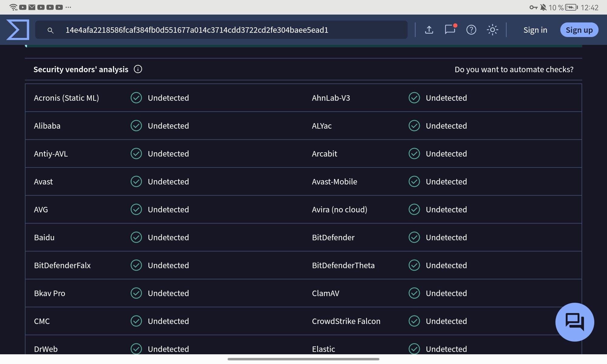
Task: Click the Bkav Pro vendor name
Action: [49, 293]
